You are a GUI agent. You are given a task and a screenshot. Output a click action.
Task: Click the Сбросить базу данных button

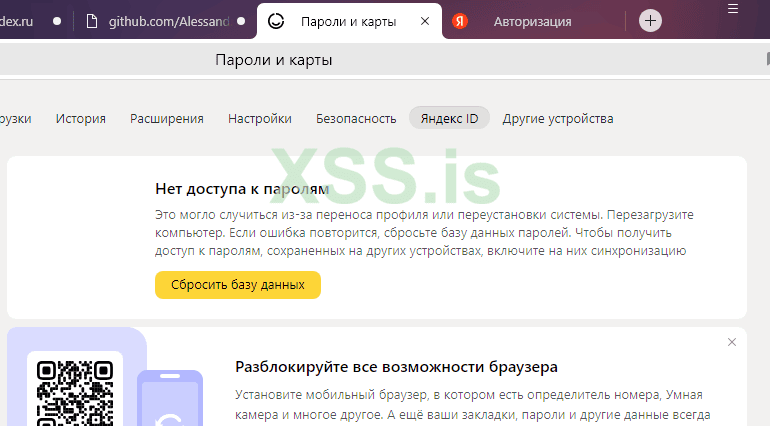click(238, 284)
